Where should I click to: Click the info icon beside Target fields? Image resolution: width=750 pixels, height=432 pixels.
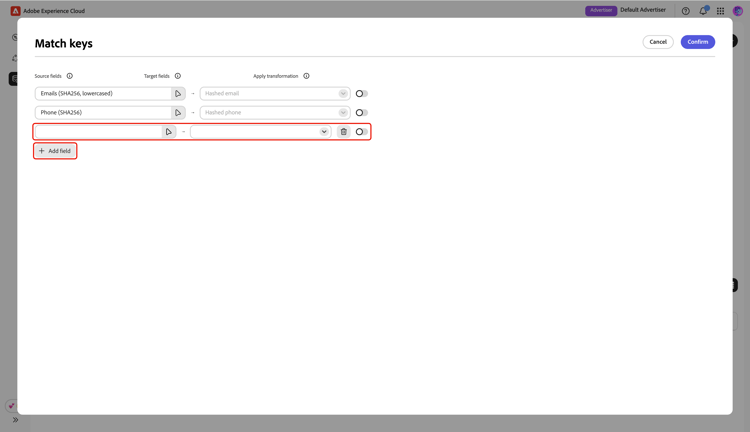pos(178,76)
